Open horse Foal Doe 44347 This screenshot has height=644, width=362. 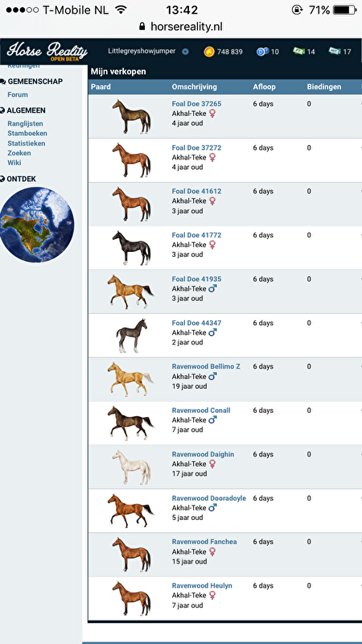(x=196, y=324)
